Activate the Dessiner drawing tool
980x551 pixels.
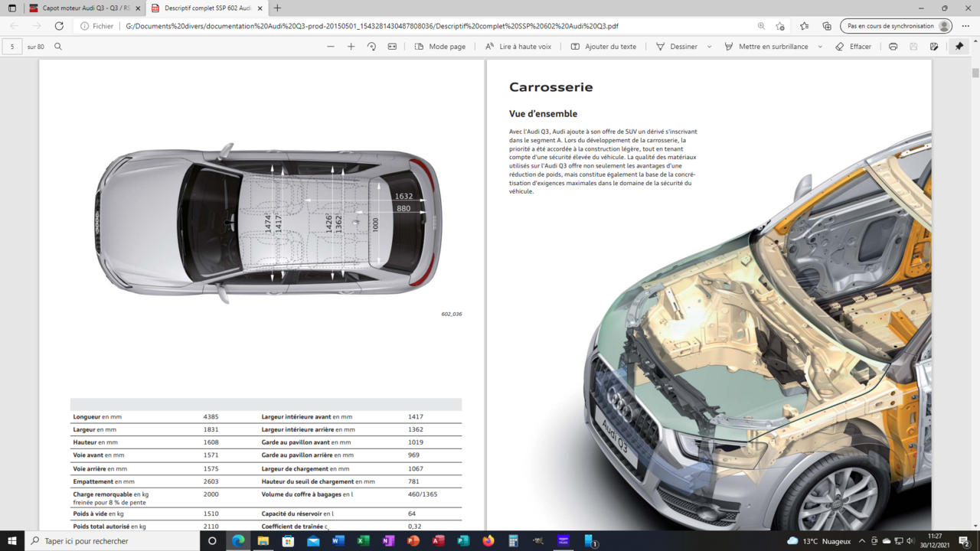[x=677, y=47]
